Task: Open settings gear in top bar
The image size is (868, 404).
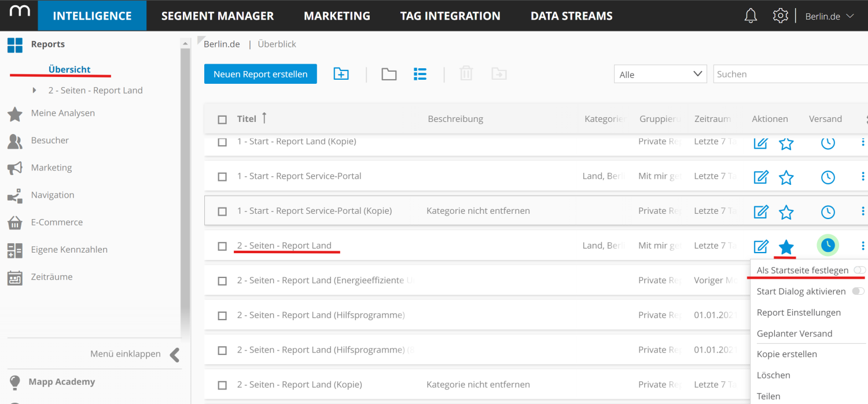Action: (x=781, y=16)
